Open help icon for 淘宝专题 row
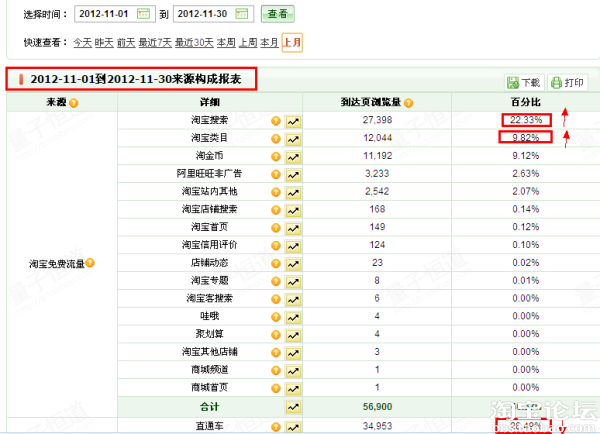600x434 pixels. click(x=276, y=281)
